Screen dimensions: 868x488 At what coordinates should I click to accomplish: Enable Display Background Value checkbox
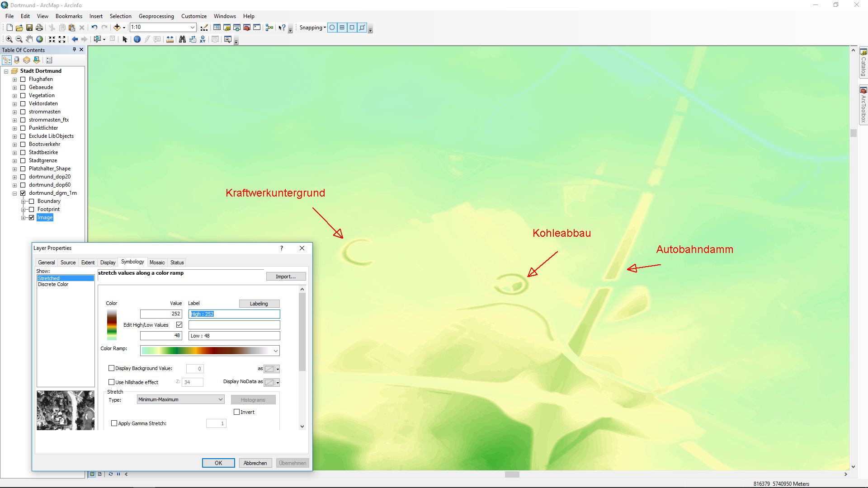tap(112, 368)
